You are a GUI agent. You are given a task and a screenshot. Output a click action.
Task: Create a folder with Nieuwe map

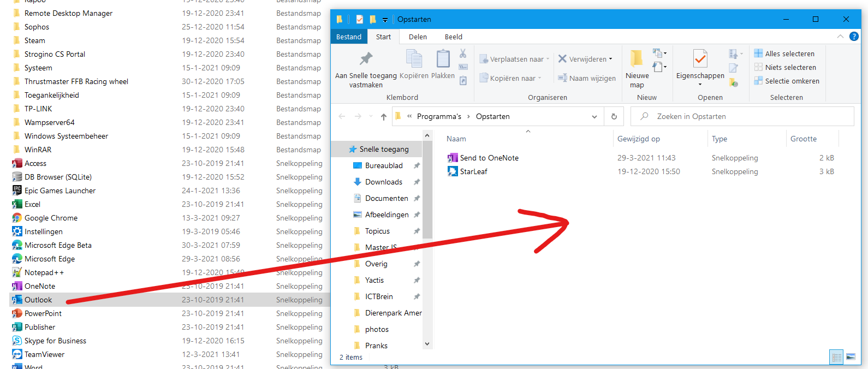[x=637, y=69]
